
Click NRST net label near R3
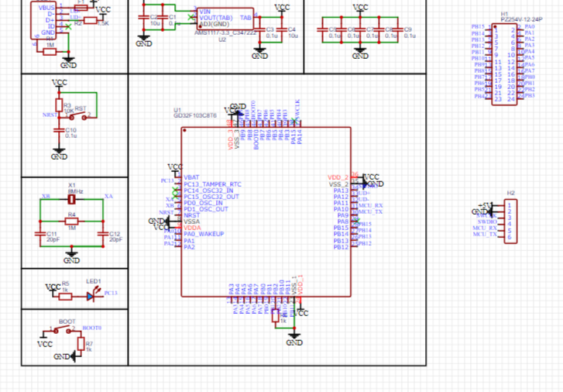click(x=50, y=115)
